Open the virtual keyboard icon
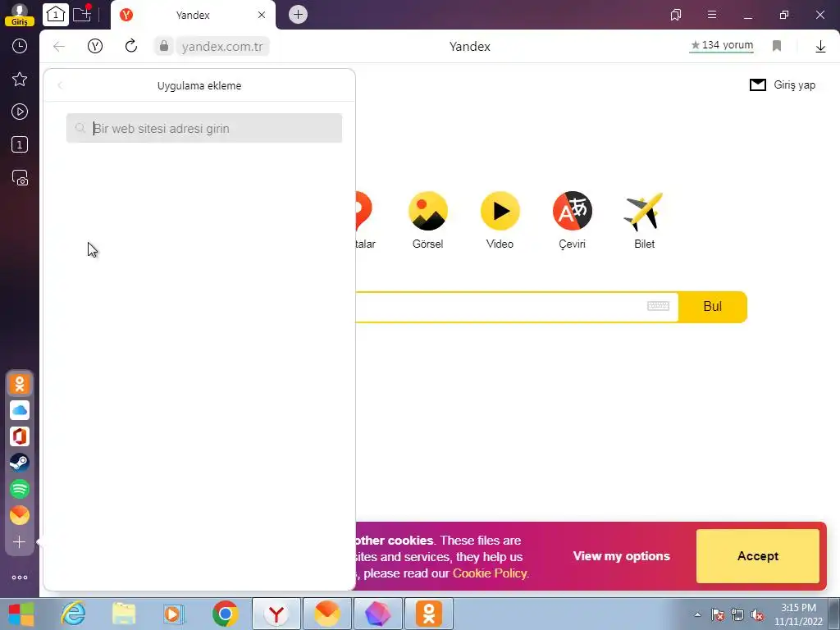The width and height of the screenshot is (840, 630). click(x=659, y=306)
